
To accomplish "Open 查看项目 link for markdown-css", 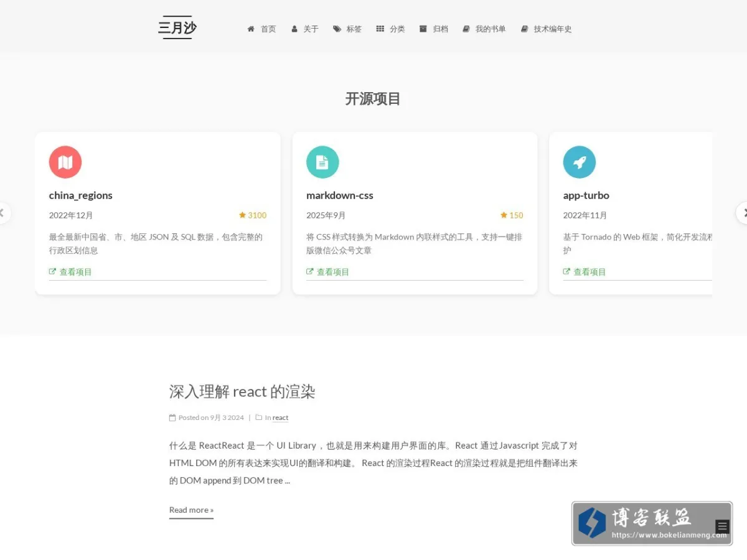I will tap(333, 272).
